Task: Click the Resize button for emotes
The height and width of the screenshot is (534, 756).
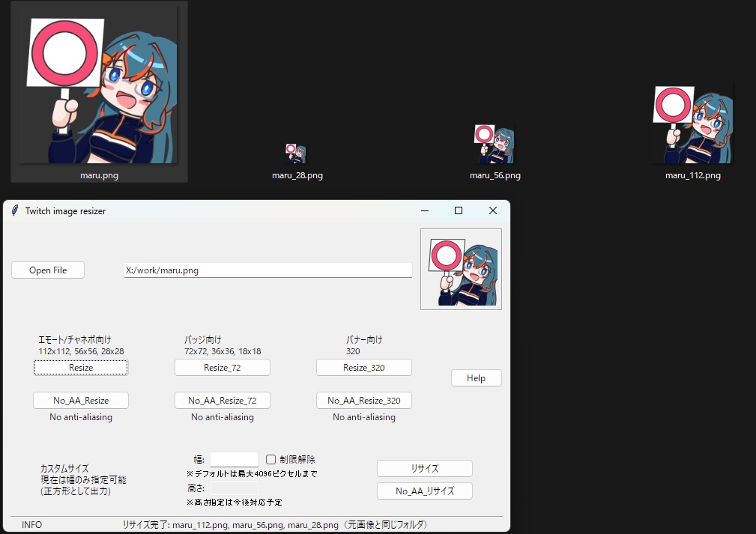Action: tap(80, 367)
